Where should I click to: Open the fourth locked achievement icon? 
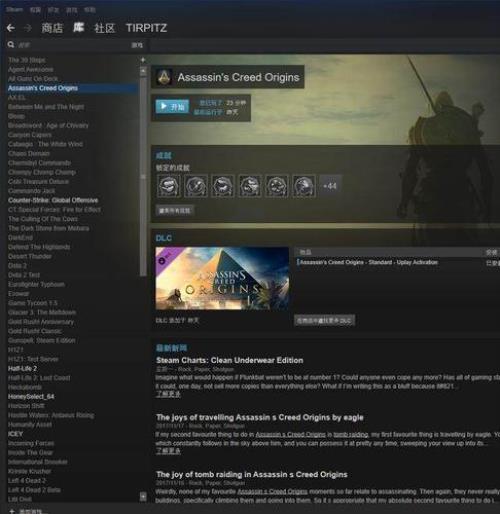tap(250, 186)
